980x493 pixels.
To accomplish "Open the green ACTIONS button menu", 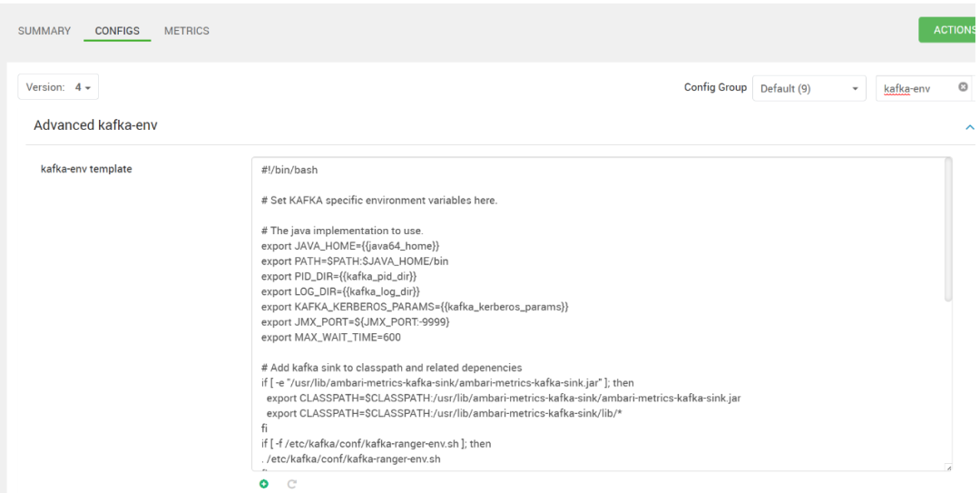I will pos(949,30).
